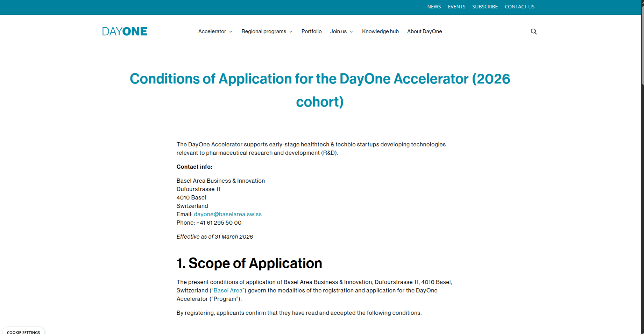This screenshot has height=334, width=644.
Task: Open the NEWS link in top bar
Action: point(434,7)
